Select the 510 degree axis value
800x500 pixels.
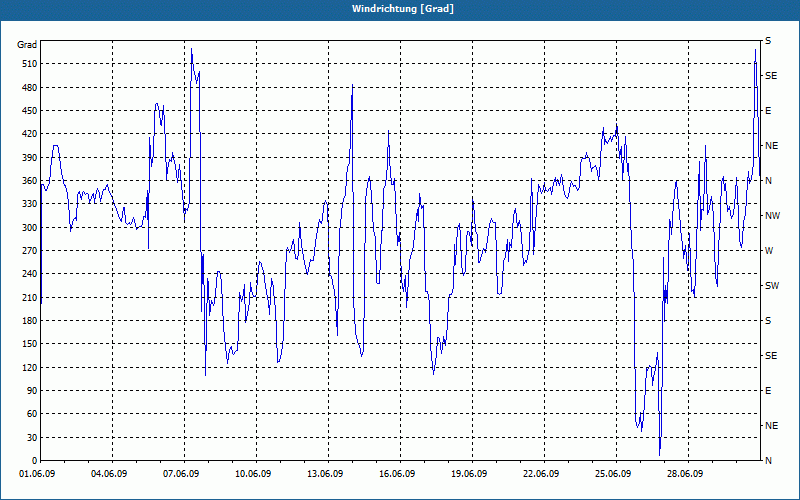coord(30,64)
